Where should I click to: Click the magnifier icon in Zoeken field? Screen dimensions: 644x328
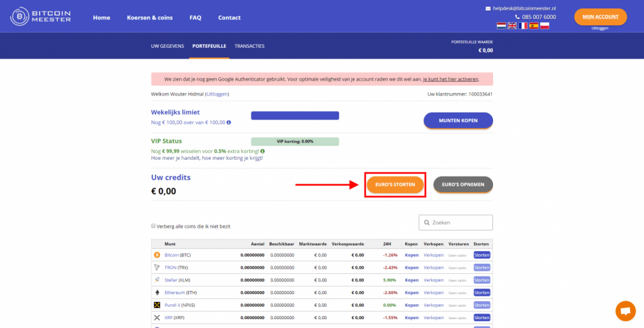point(427,223)
